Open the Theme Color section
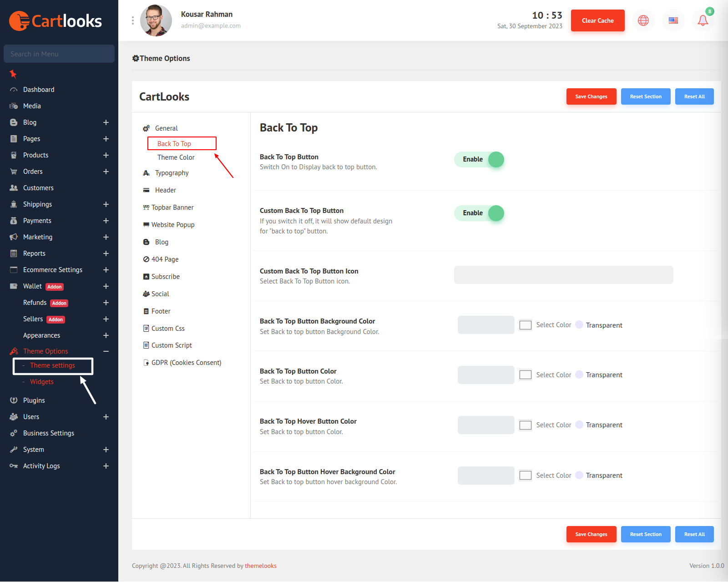 click(176, 157)
